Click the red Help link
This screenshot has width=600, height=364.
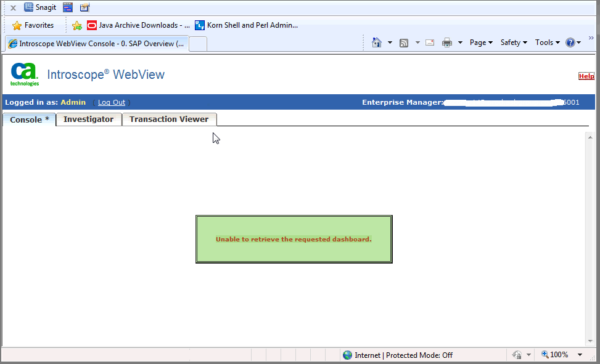[x=586, y=76]
